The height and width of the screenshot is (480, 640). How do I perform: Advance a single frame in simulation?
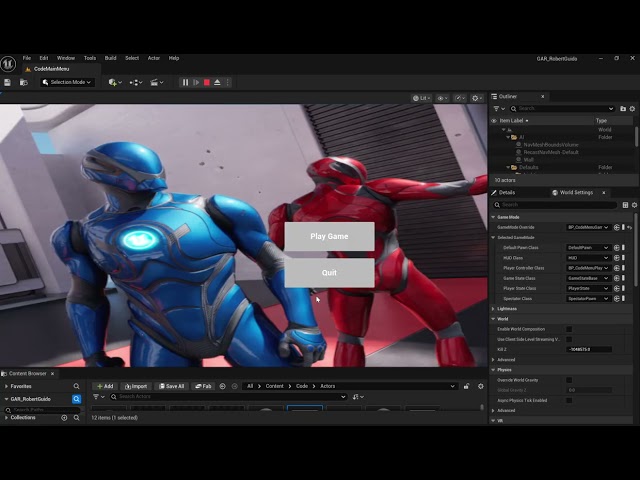point(196,82)
